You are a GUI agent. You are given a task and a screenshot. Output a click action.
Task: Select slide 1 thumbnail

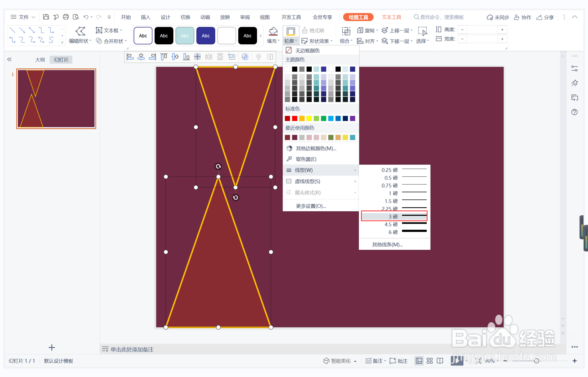tap(56, 99)
